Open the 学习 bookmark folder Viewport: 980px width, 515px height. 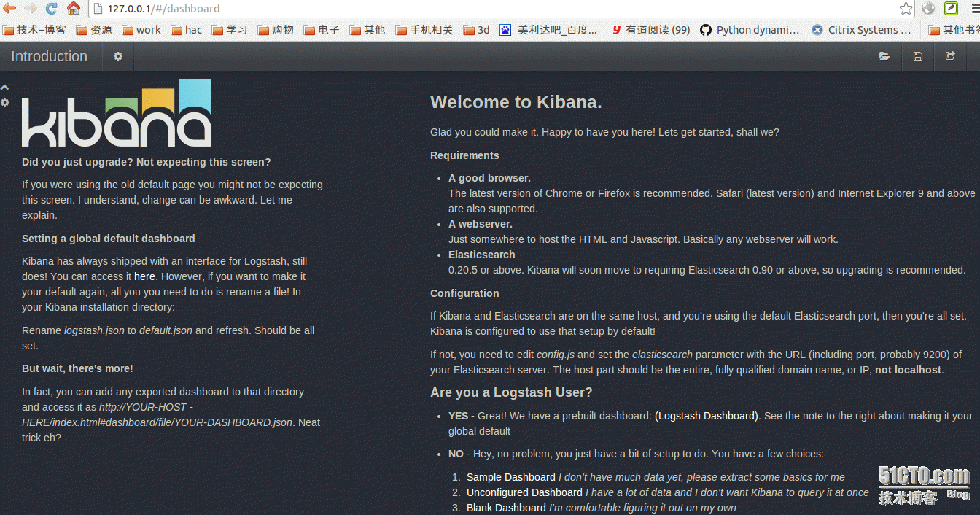coord(230,30)
